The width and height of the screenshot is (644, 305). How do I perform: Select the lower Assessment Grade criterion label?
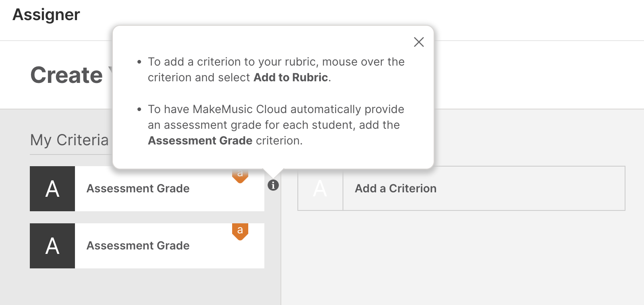click(x=138, y=246)
